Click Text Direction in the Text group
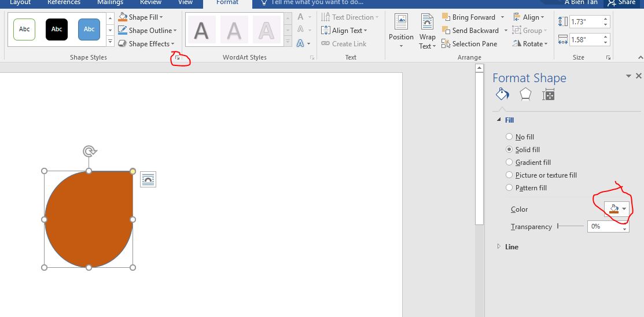 pyautogui.click(x=350, y=17)
